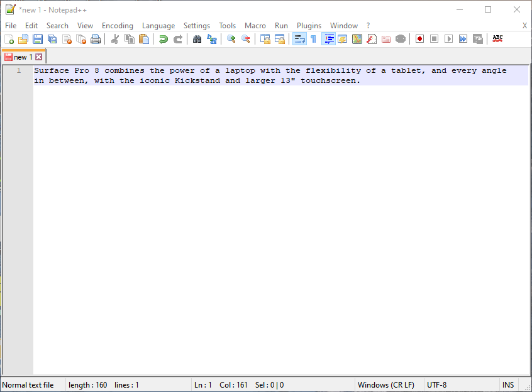The width and height of the screenshot is (532, 392).
Task: Stop macro recording
Action: (x=435, y=40)
